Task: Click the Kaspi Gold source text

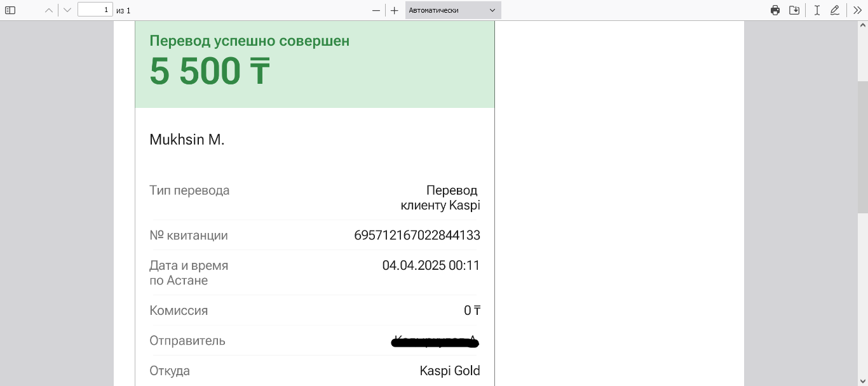Action: 450,371
